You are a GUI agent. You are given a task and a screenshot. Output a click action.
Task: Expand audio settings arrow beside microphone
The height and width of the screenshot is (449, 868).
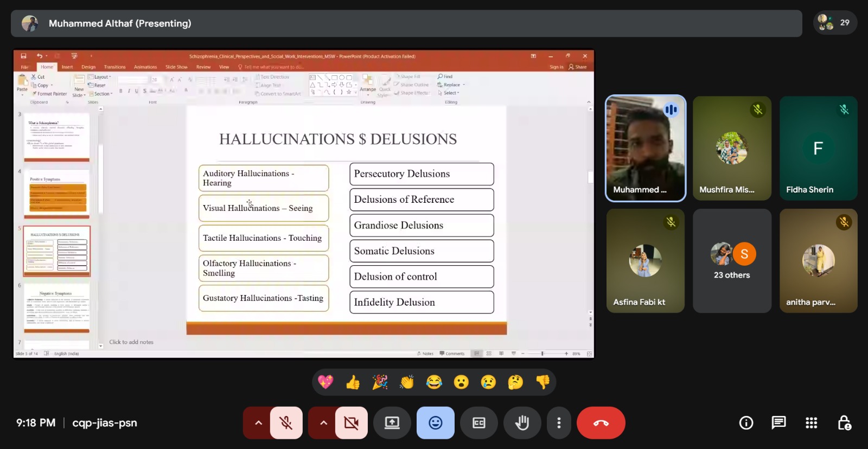258,423
